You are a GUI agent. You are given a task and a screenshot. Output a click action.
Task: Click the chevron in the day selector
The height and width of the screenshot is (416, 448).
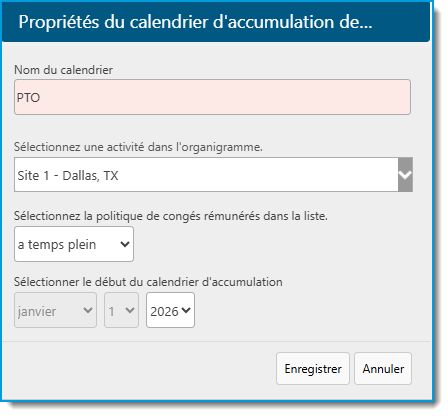130,310
